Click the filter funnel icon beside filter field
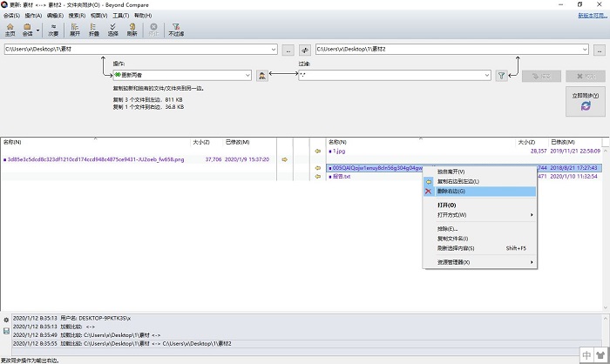 [x=502, y=76]
